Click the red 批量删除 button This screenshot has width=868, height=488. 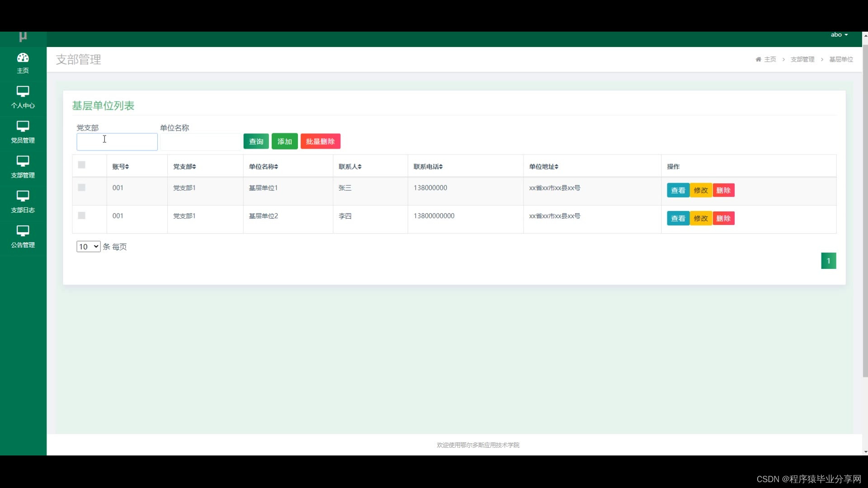pos(320,141)
